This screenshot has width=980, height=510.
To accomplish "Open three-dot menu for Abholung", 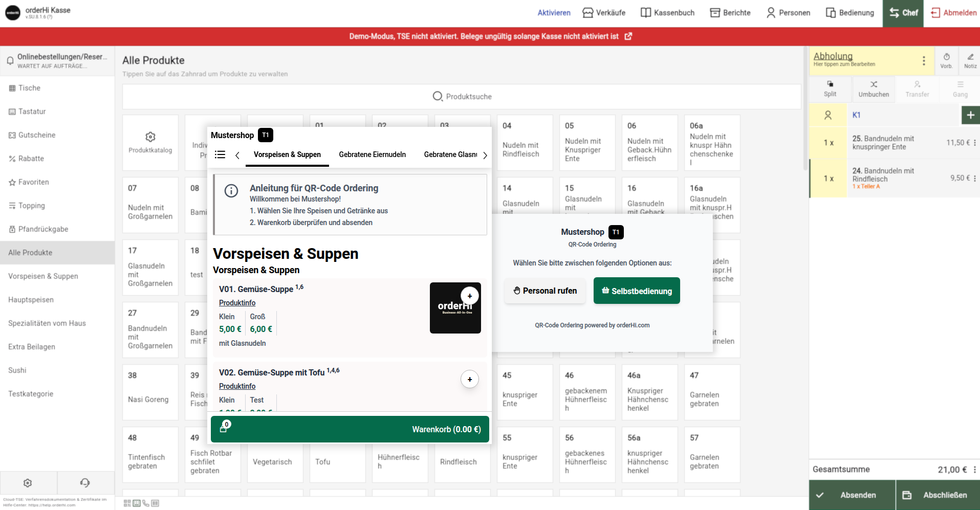I will [x=923, y=61].
